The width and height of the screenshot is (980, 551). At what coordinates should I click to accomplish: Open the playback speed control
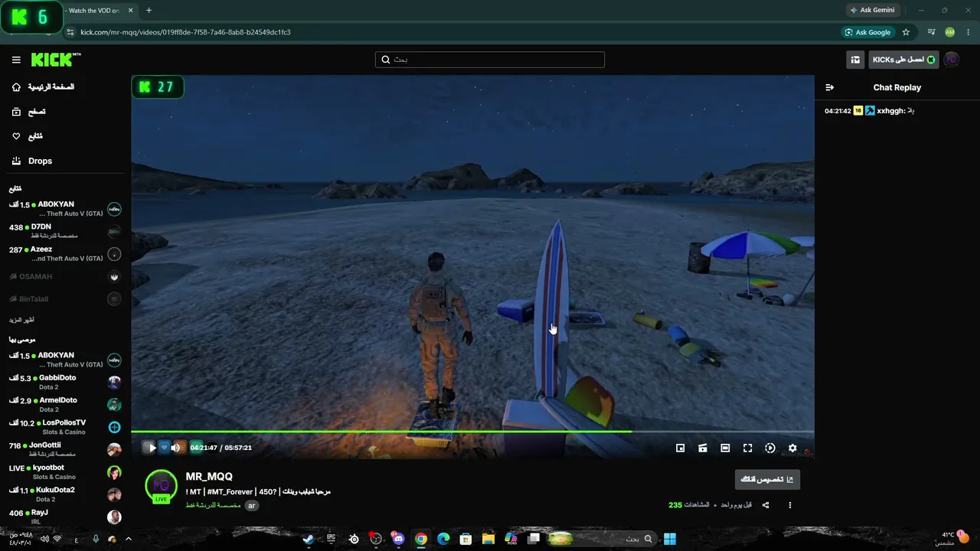770,448
